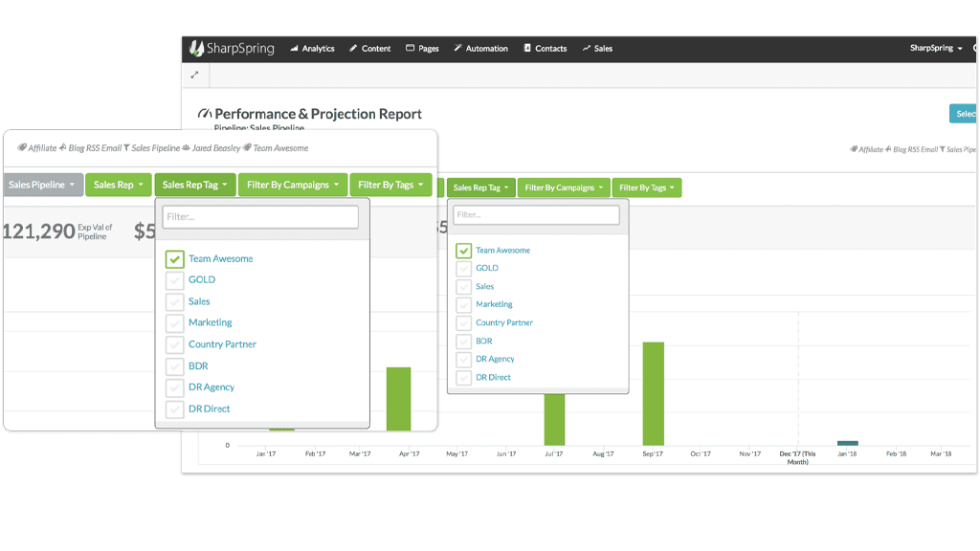Viewport: 980px width, 551px height.
Task: Check Country Partner in report window dropdown
Action: coord(464,323)
